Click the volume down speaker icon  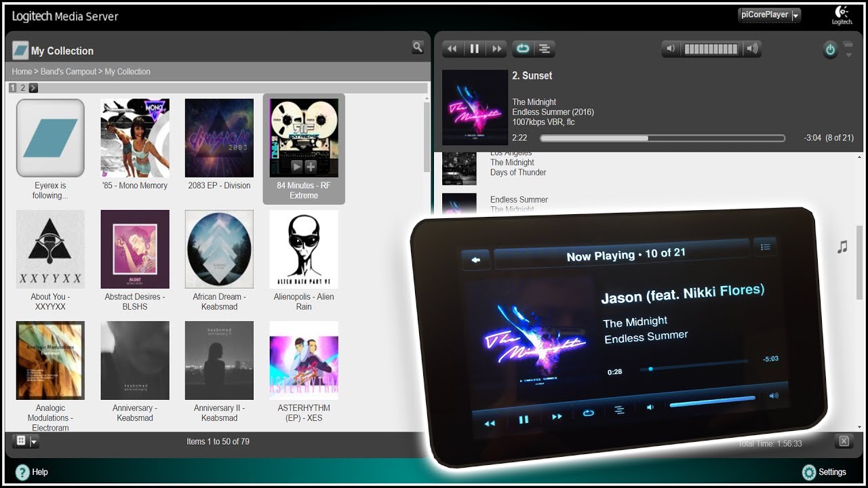coord(671,49)
